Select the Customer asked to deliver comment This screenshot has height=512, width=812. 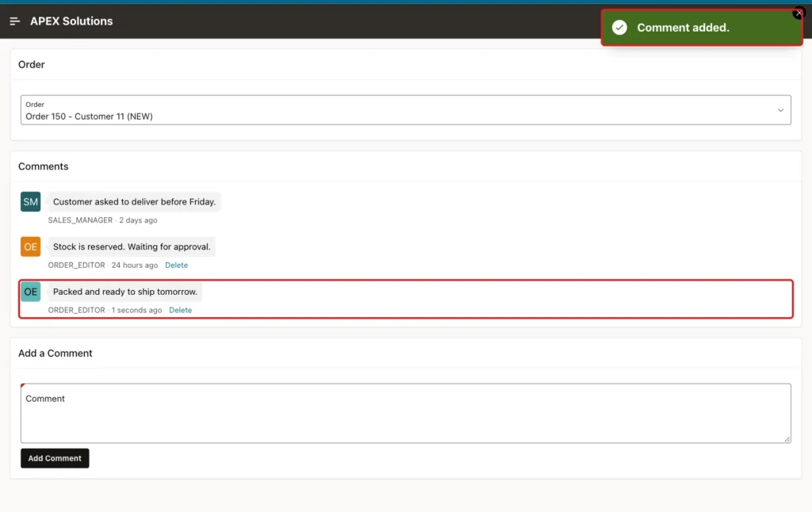pos(134,202)
